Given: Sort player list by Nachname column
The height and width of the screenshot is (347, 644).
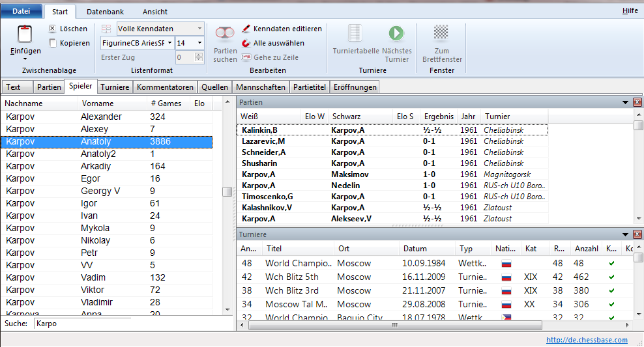Looking at the screenshot, I should click(39, 104).
